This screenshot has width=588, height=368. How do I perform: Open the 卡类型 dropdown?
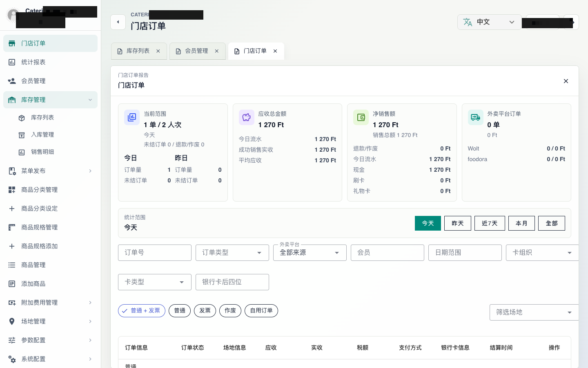[155, 282]
